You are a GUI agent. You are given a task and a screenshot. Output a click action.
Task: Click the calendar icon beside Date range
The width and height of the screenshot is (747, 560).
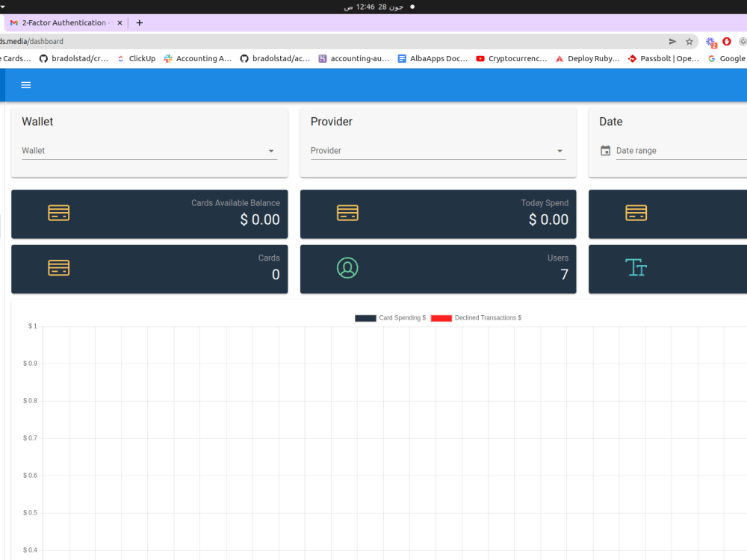[x=605, y=151]
